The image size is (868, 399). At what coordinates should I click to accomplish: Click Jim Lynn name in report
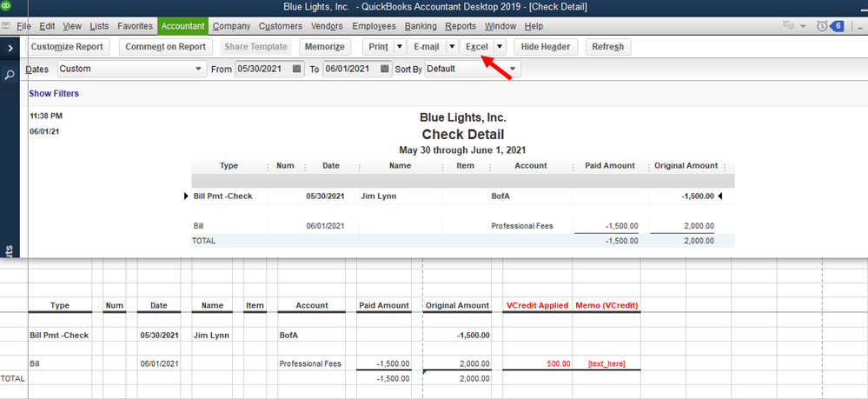pyautogui.click(x=378, y=196)
